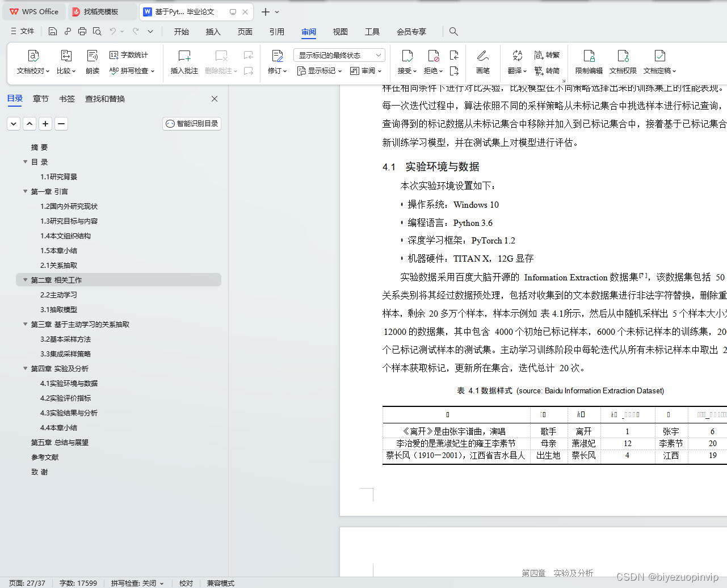This screenshot has width=727, height=588.
Task: Finalize document via 文档定稿
Action: pos(659,61)
